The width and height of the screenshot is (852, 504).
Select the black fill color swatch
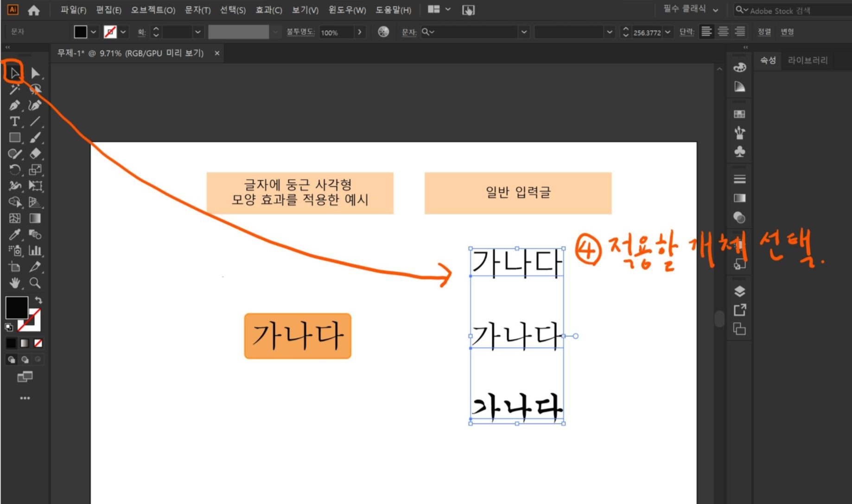[x=17, y=308]
